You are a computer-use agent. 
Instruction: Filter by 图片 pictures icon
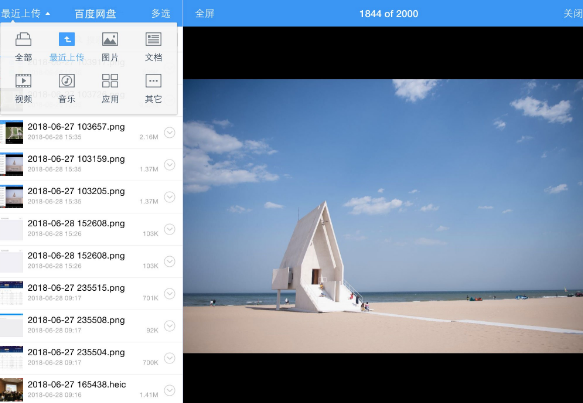coord(110,39)
